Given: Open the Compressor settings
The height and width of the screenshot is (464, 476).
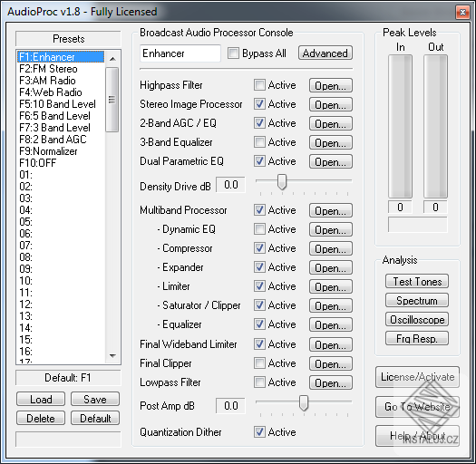Looking at the screenshot, I should pyautogui.click(x=331, y=248).
